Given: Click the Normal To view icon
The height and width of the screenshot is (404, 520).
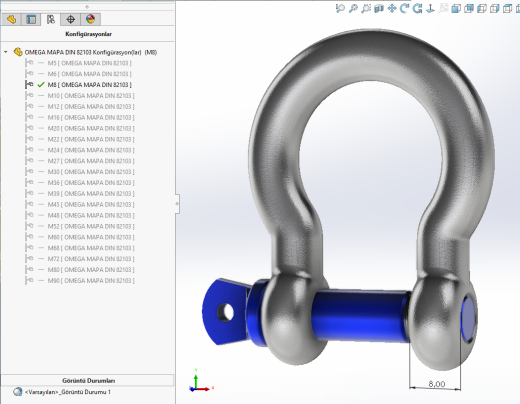Looking at the screenshot, I should (431, 9).
